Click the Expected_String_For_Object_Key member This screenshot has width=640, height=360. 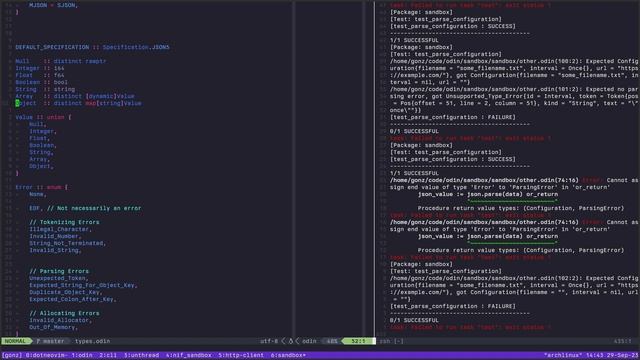[83, 285]
